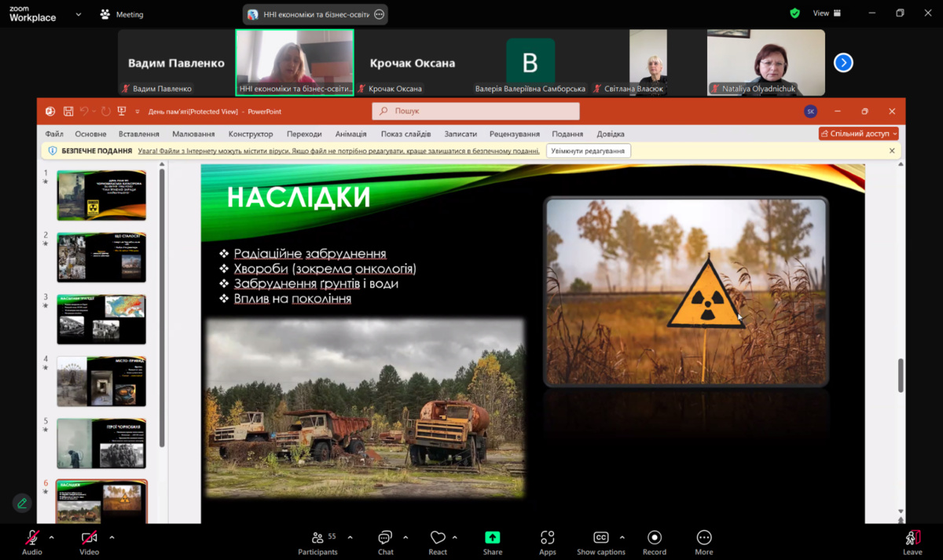The width and height of the screenshot is (943, 560).
Task: Turn on the camera Video button
Action: click(89, 538)
